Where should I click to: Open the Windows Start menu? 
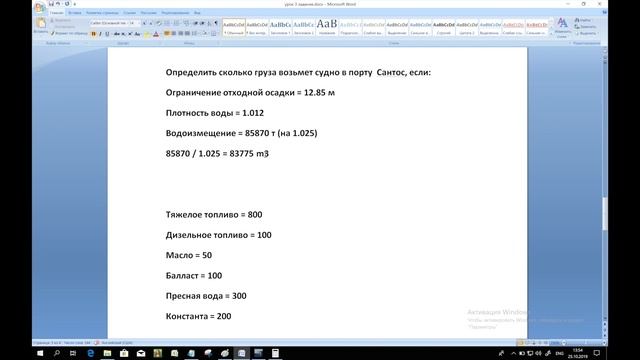(40, 353)
